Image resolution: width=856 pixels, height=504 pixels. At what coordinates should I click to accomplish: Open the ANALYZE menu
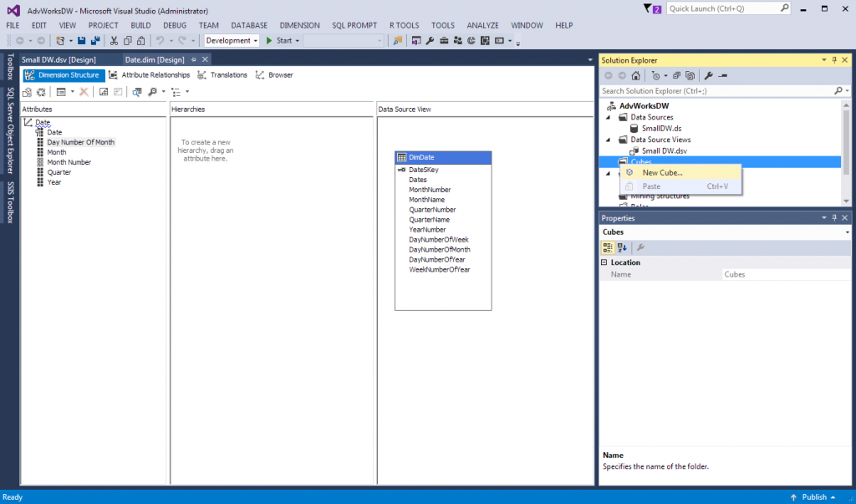pyautogui.click(x=482, y=25)
